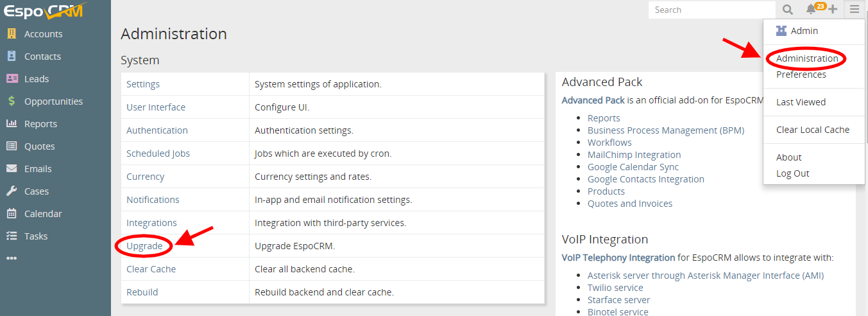Open the Currency settings link
The height and width of the screenshot is (316, 868).
coord(145,177)
